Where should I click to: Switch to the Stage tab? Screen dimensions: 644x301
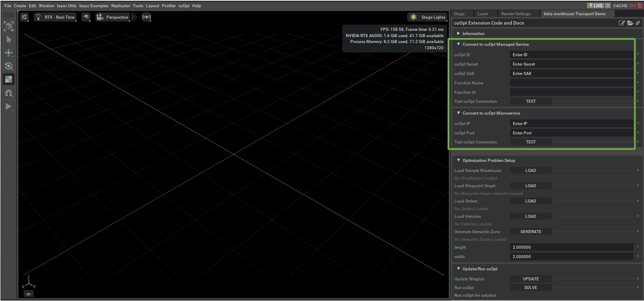pos(459,14)
